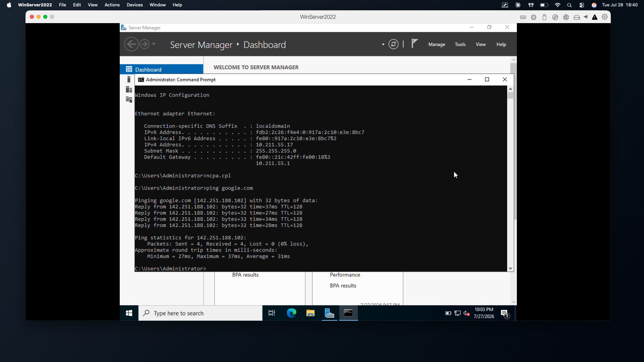Click Server Manager scrollbar up arrow
The height and width of the screenshot is (362, 644).
(514, 60)
